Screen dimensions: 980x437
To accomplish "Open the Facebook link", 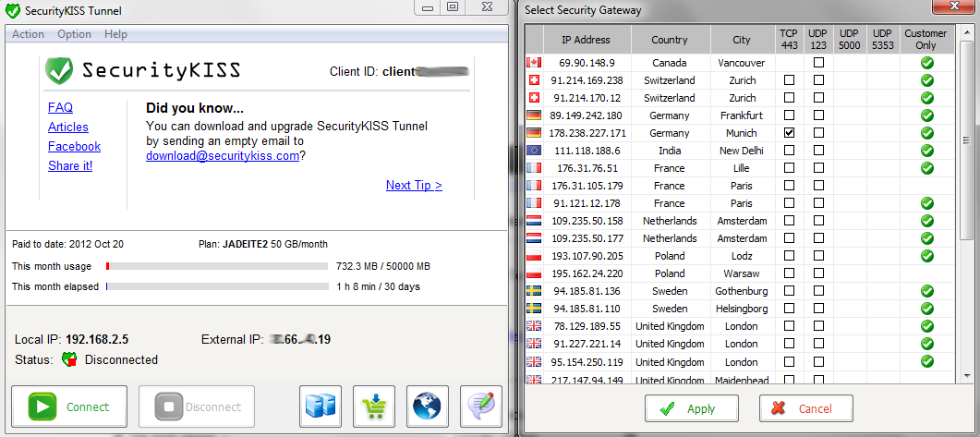I will 75,146.
